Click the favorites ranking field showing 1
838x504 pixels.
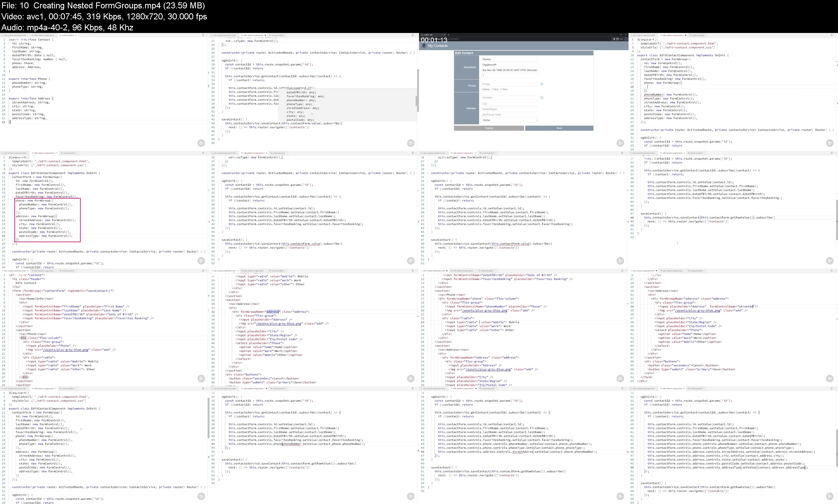(x=510, y=75)
